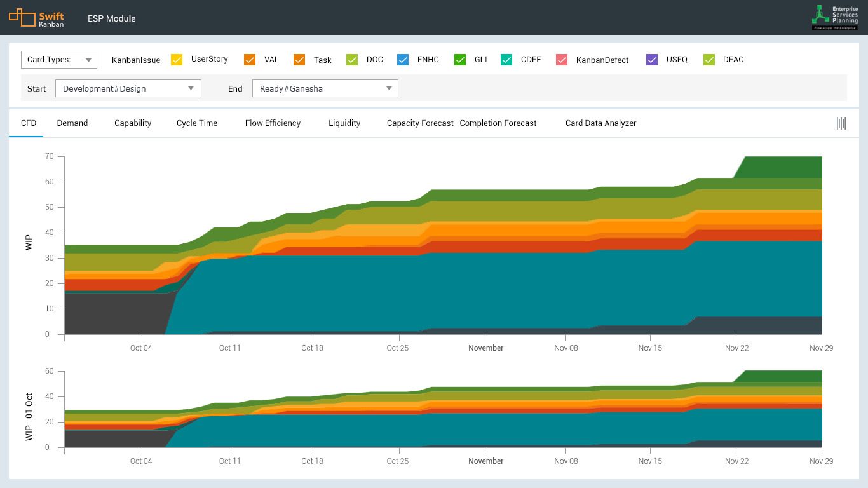Click the vertical bars icon beside the tabs
868x488 pixels.
841,123
